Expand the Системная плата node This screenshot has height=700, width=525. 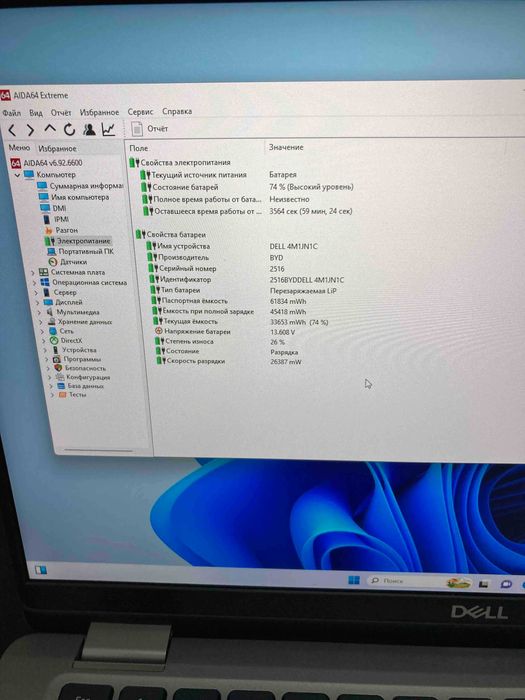point(33,272)
